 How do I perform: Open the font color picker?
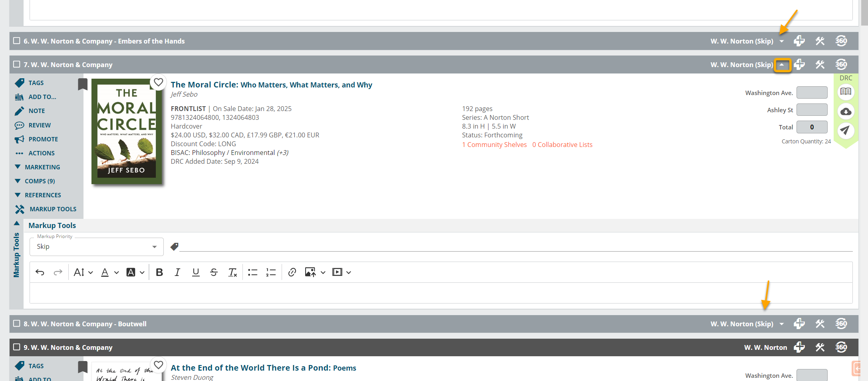point(110,272)
